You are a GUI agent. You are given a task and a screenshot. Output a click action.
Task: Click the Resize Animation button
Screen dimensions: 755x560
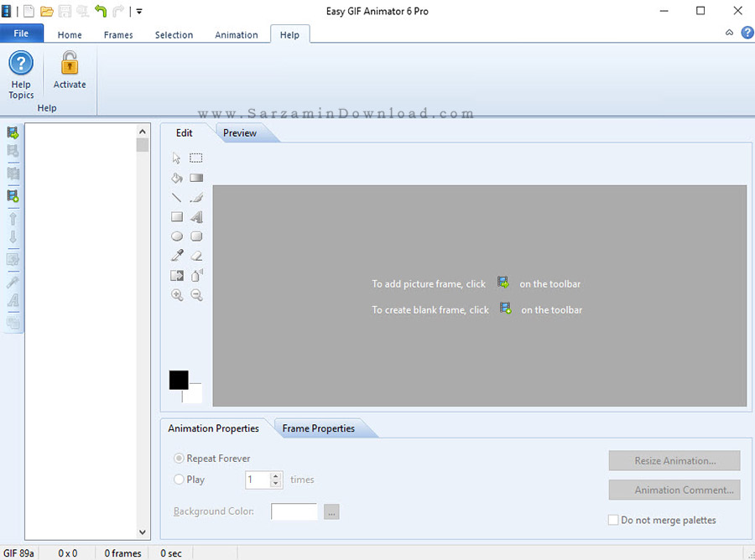pos(674,460)
